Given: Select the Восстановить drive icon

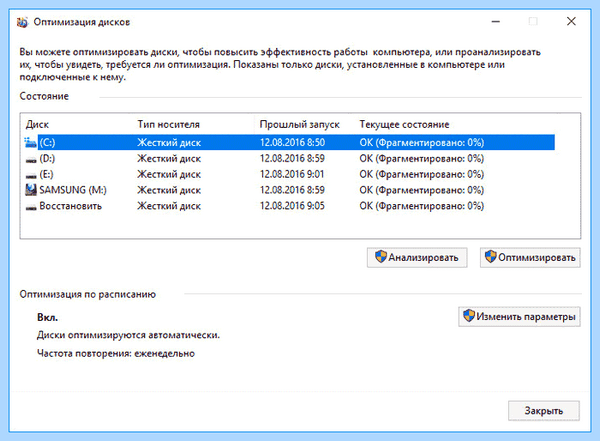Looking at the screenshot, I should click(x=31, y=207).
